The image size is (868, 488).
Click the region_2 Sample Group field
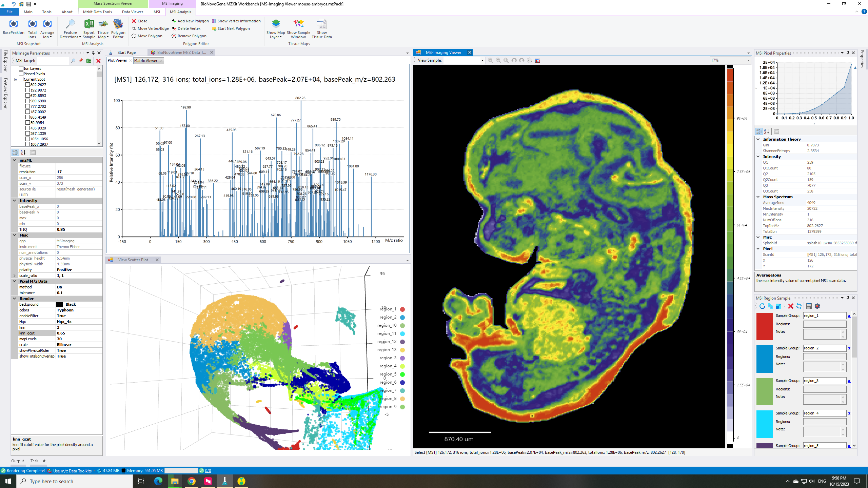tap(824, 348)
